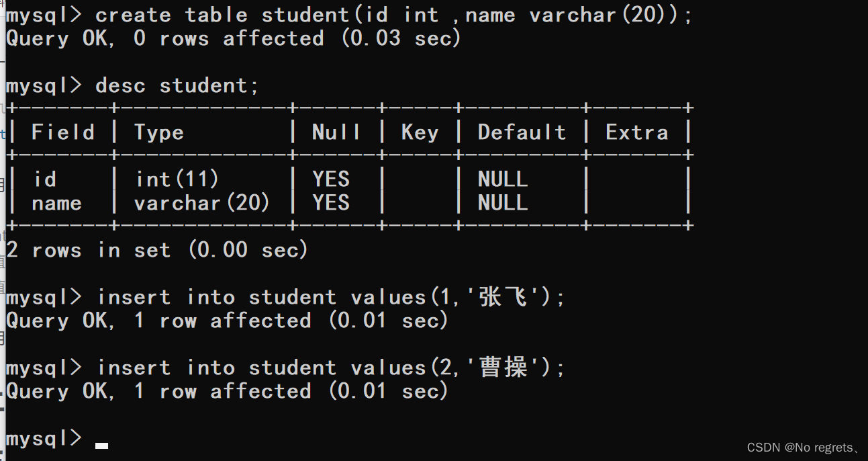The height and width of the screenshot is (461, 868).
Task: Select the id field cell
Action: point(45,179)
